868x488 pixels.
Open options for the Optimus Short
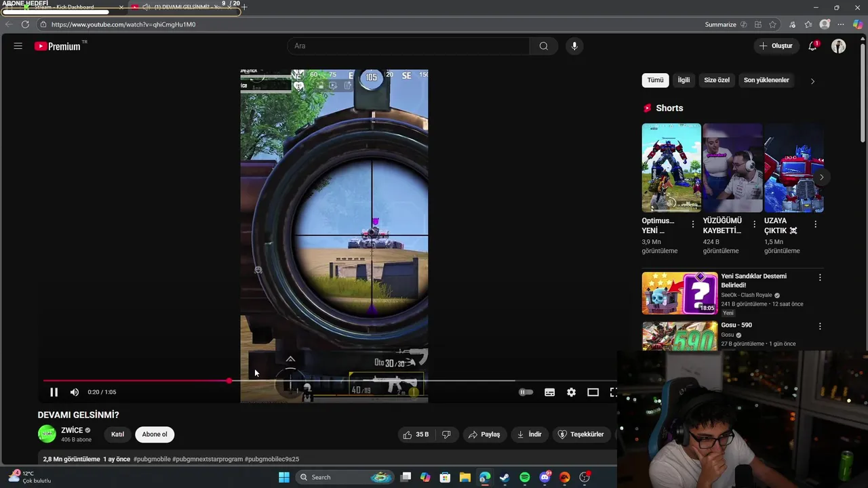tap(692, 224)
